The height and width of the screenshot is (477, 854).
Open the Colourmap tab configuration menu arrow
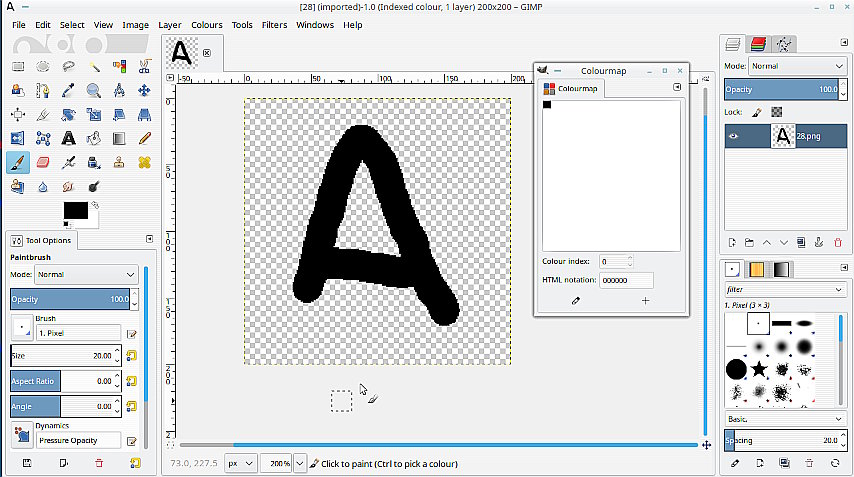(x=677, y=87)
